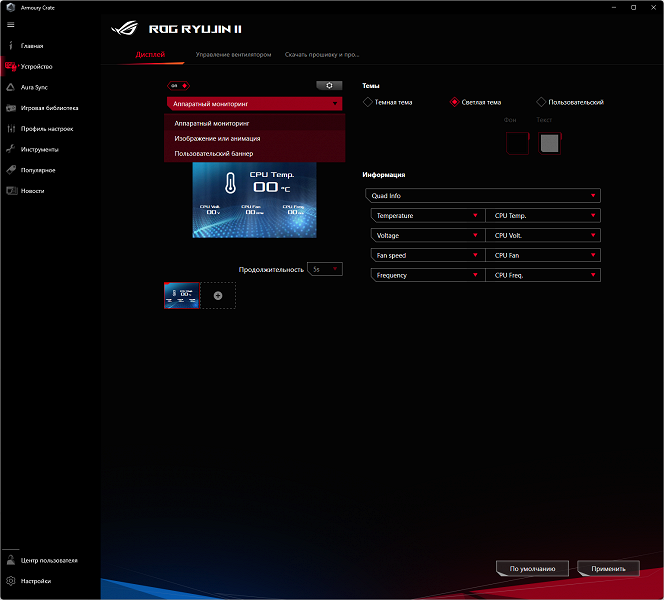Image resolution: width=664 pixels, height=600 pixels.
Task: Click the Популярное tag icon
Action: (11, 170)
